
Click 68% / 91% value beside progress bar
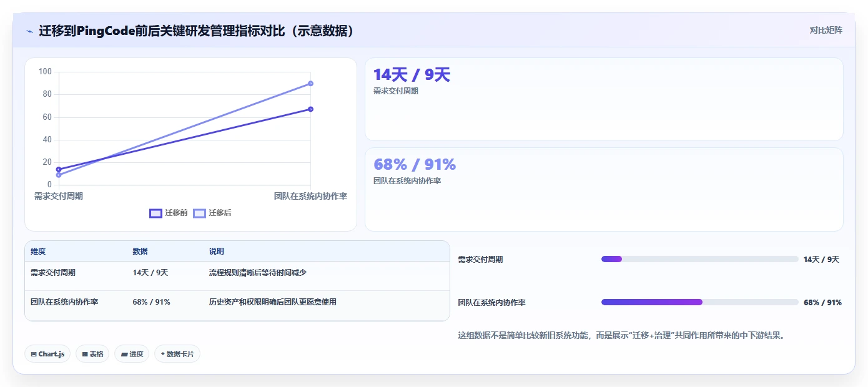tap(822, 303)
